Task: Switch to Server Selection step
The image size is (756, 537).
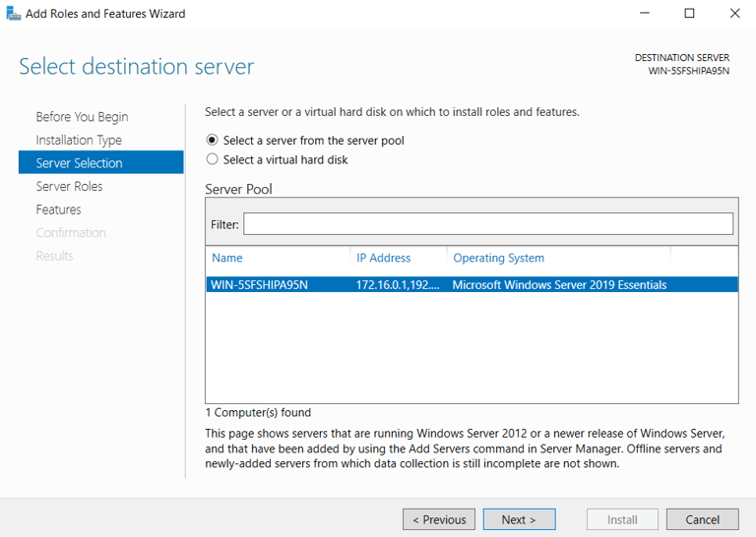Action: point(80,163)
